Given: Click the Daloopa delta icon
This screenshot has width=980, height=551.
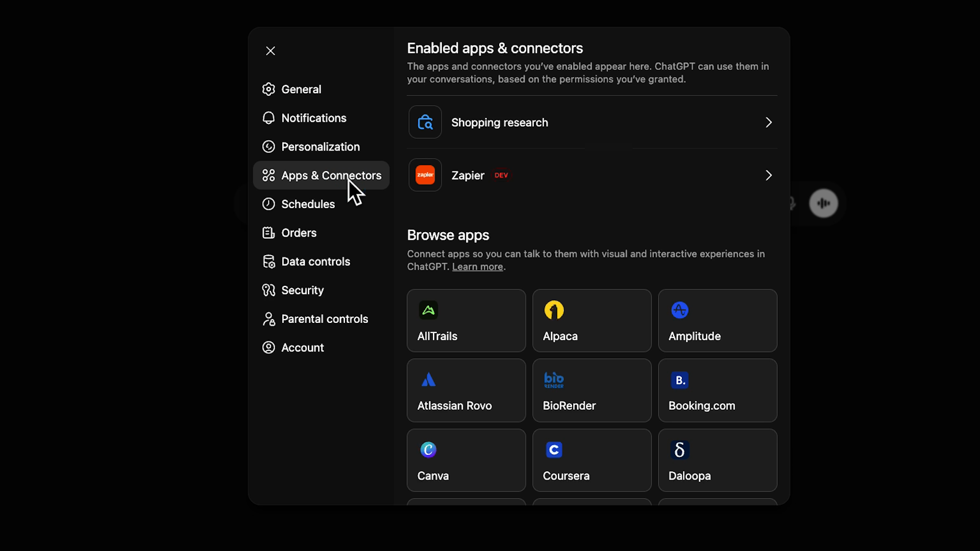Looking at the screenshot, I should (x=679, y=449).
